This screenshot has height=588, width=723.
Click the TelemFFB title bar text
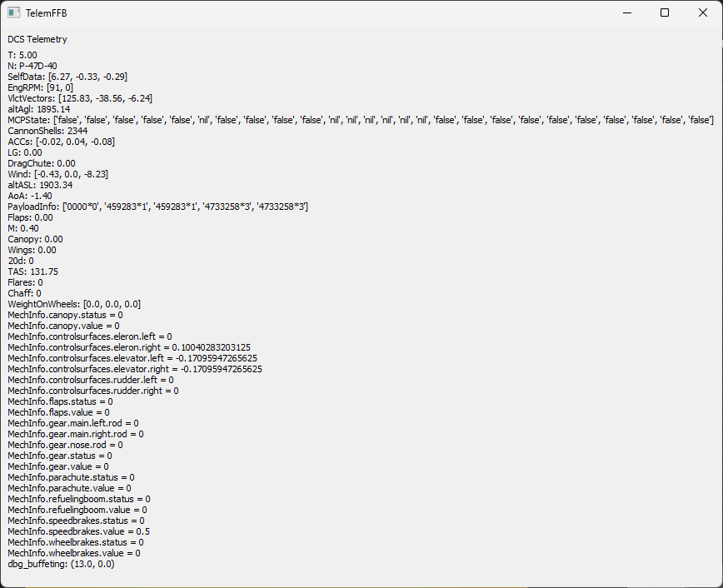[x=48, y=12]
